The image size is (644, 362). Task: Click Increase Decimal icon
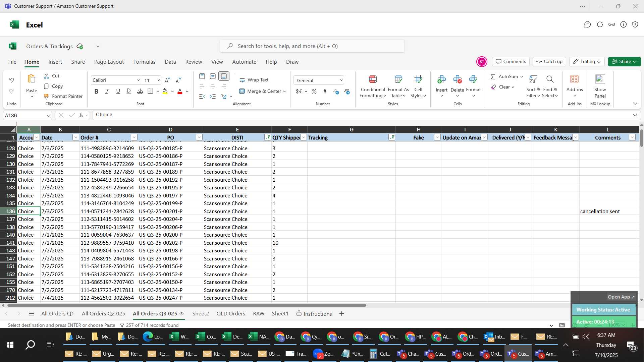(336, 91)
